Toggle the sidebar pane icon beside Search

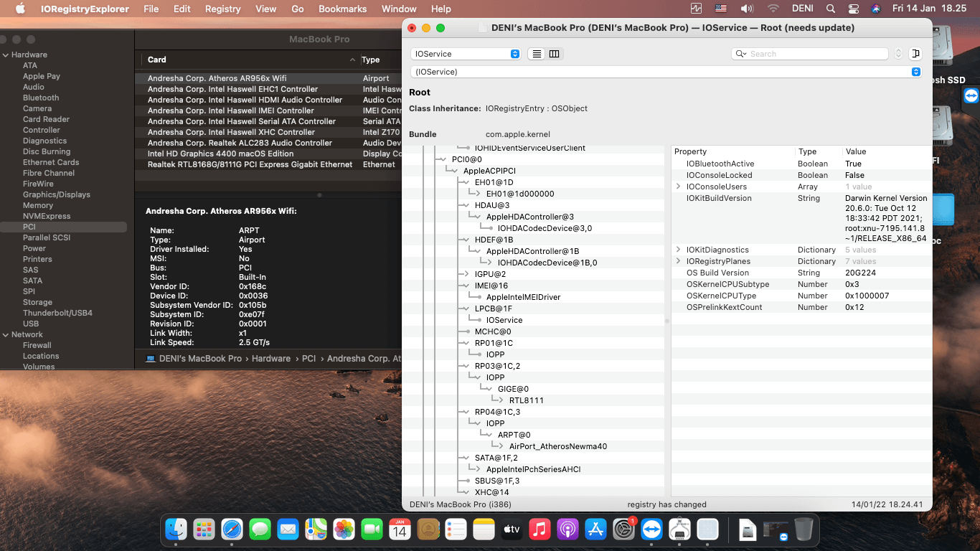click(x=915, y=54)
